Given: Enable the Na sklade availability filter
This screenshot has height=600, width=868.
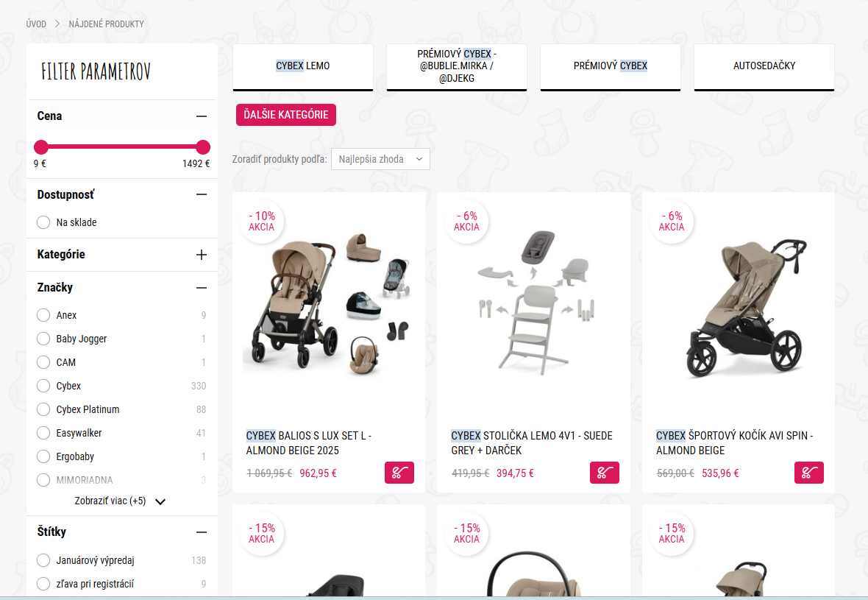Looking at the screenshot, I should click(43, 222).
